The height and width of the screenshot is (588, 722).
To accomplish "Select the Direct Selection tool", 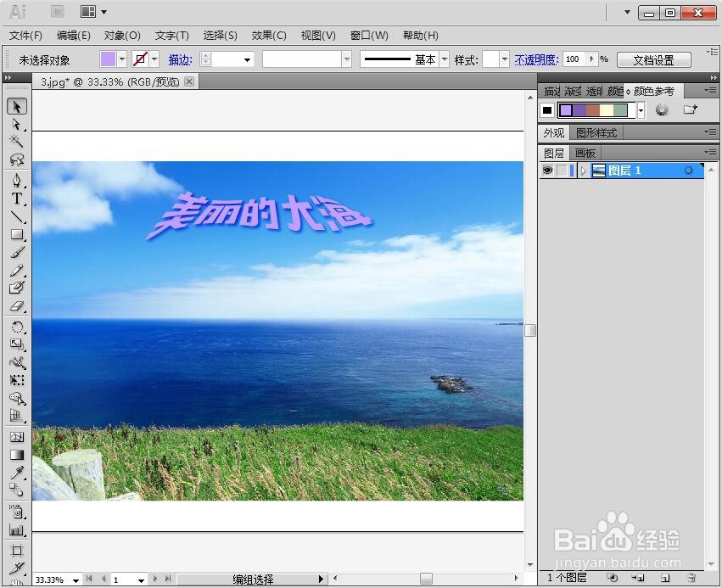I will point(17,125).
